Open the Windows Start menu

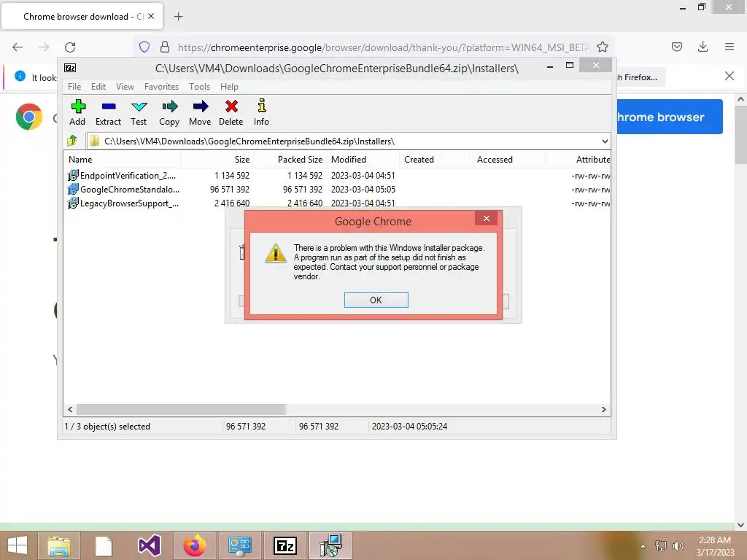click(18, 545)
